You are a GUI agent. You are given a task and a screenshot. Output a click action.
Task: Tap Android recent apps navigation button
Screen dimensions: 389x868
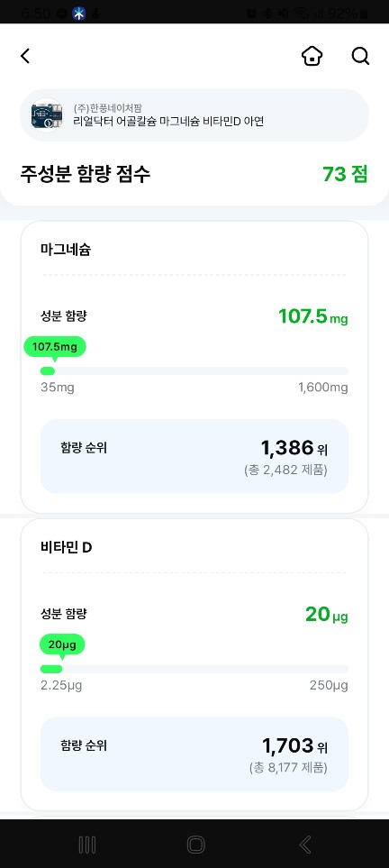(x=86, y=845)
